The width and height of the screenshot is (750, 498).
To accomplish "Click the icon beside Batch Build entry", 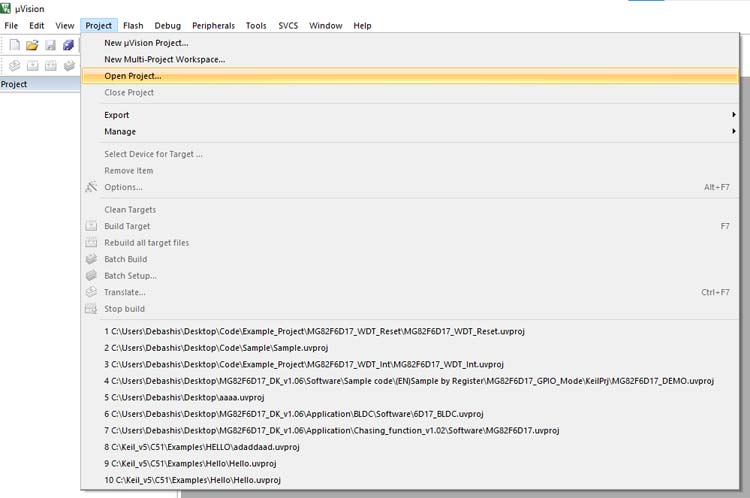I will [x=91, y=259].
